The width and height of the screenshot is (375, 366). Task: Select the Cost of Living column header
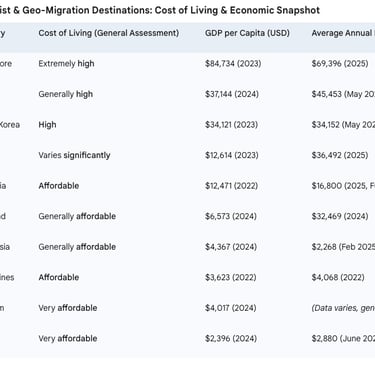click(x=109, y=33)
